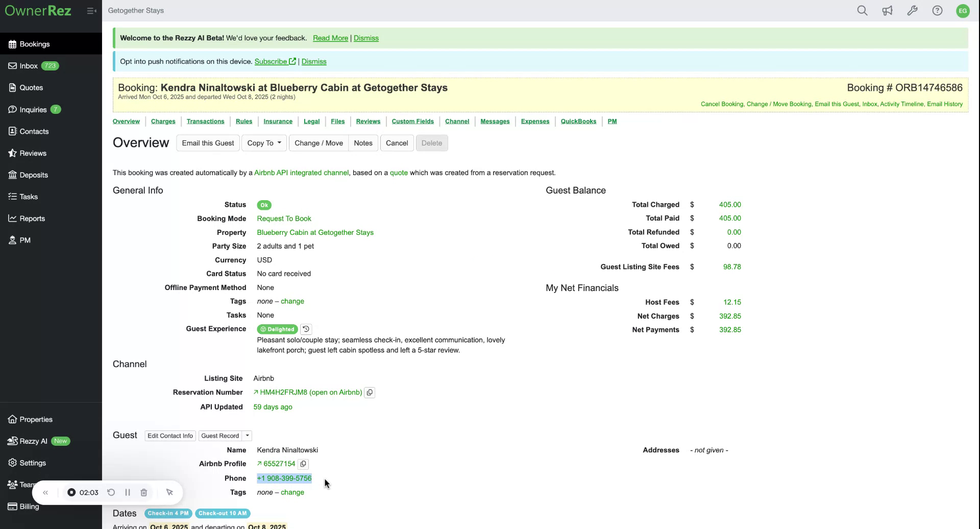Open settings via the wrench icon
This screenshot has height=529, width=980.
pyautogui.click(x=912, y=10)
